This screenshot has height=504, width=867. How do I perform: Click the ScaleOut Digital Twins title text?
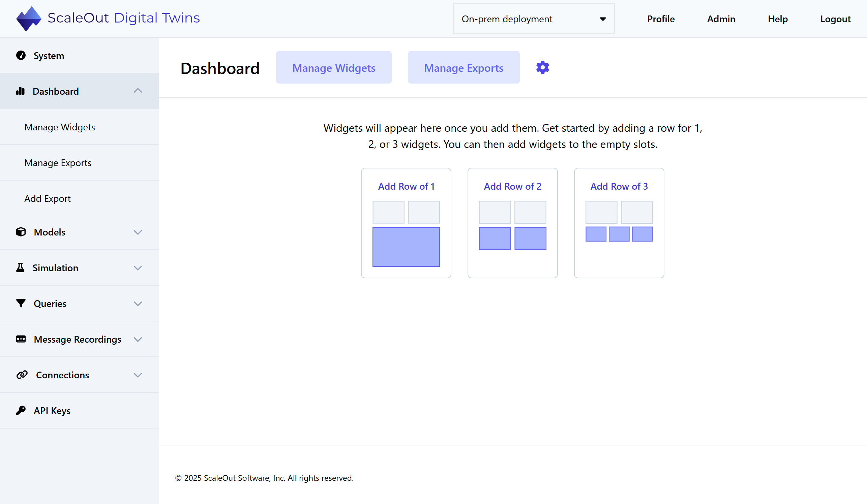coord(123,18)
